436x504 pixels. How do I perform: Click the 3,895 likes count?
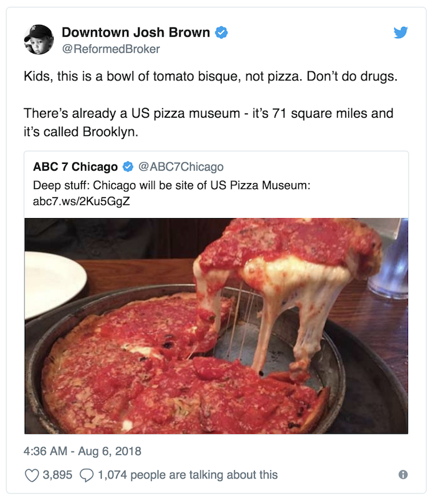coord(57,475)
